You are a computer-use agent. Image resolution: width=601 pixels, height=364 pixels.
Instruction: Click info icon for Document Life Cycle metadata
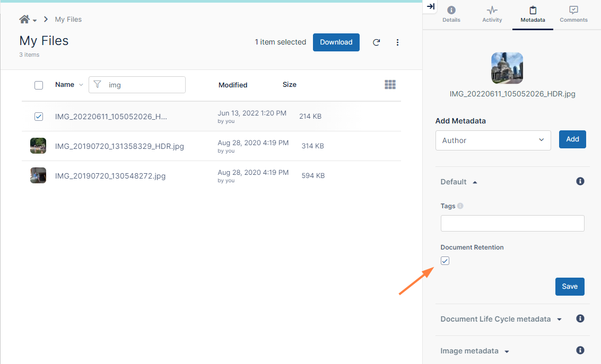click(x=580, y=318)
